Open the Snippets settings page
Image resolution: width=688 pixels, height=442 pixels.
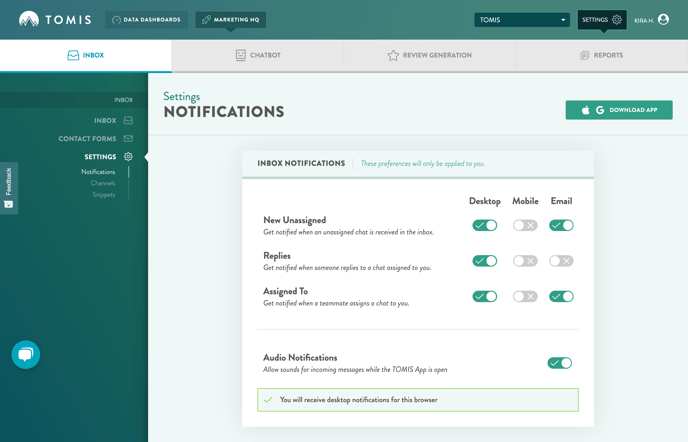(103, 195)
